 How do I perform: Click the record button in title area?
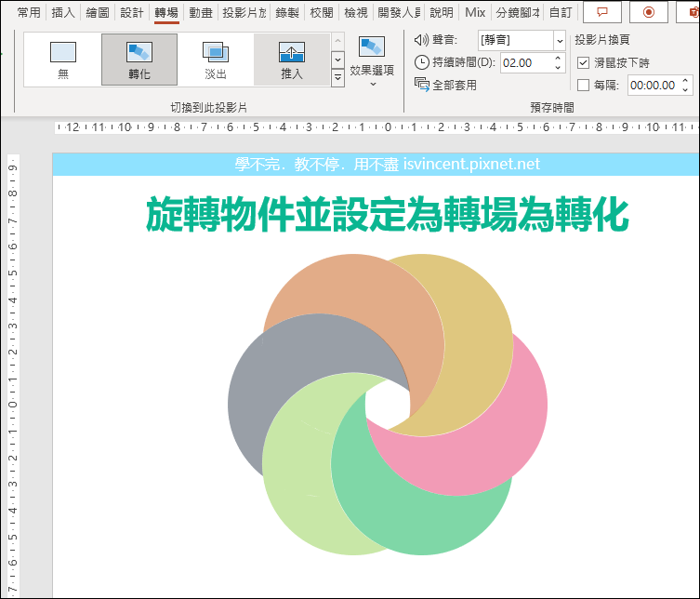tap(649, 11)
